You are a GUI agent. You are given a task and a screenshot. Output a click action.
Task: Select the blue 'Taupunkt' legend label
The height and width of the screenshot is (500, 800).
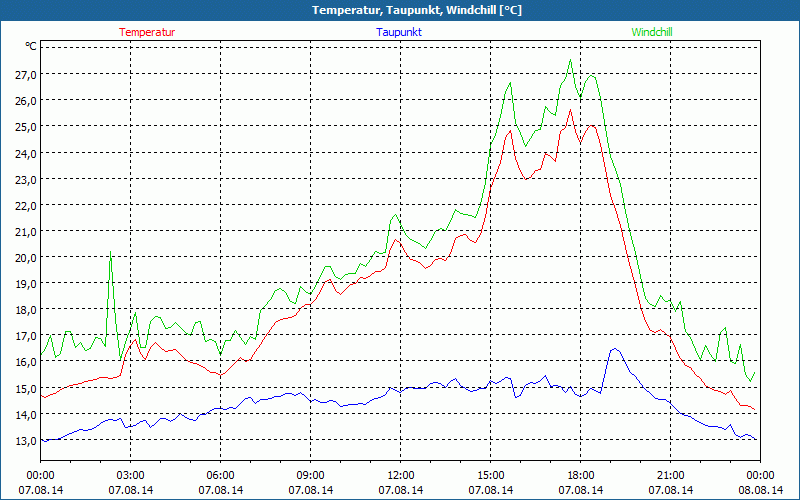(x=399, y=32)
